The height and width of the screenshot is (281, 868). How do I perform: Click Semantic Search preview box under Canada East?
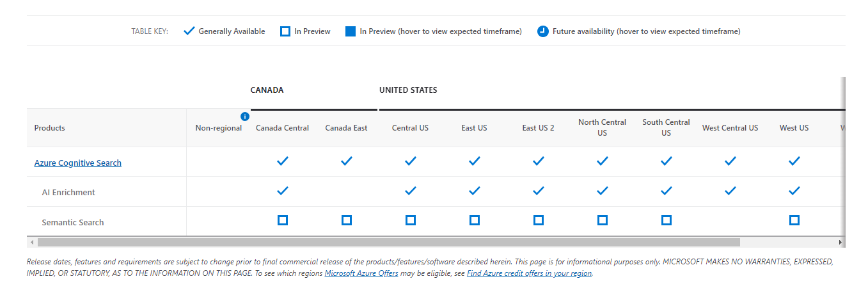click(x=347, y=220)
